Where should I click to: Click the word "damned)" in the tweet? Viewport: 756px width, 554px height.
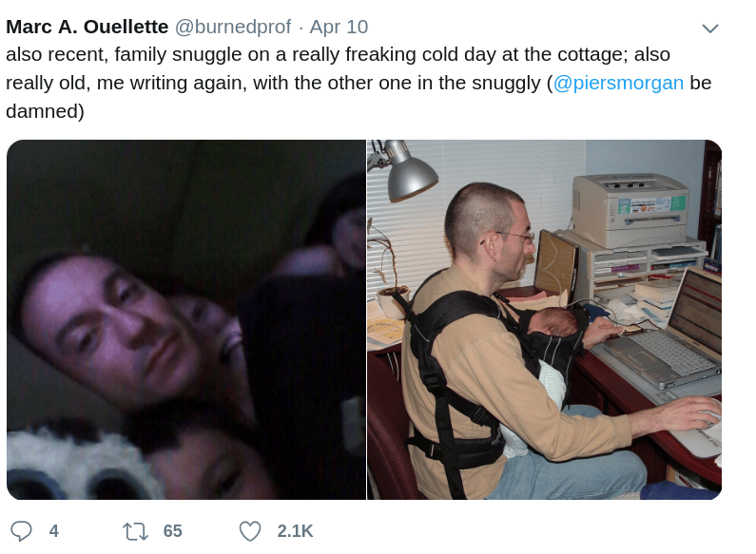click(45, 111)
